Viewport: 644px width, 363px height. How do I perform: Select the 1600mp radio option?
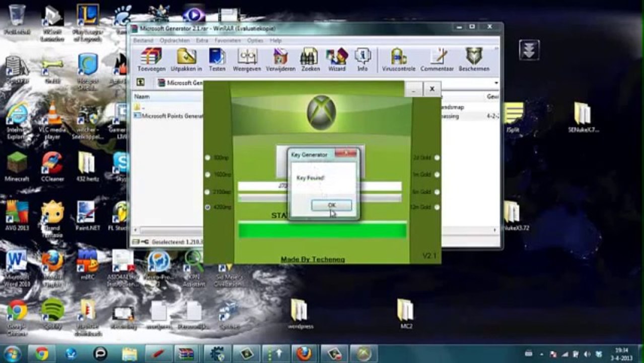point(207,174)
